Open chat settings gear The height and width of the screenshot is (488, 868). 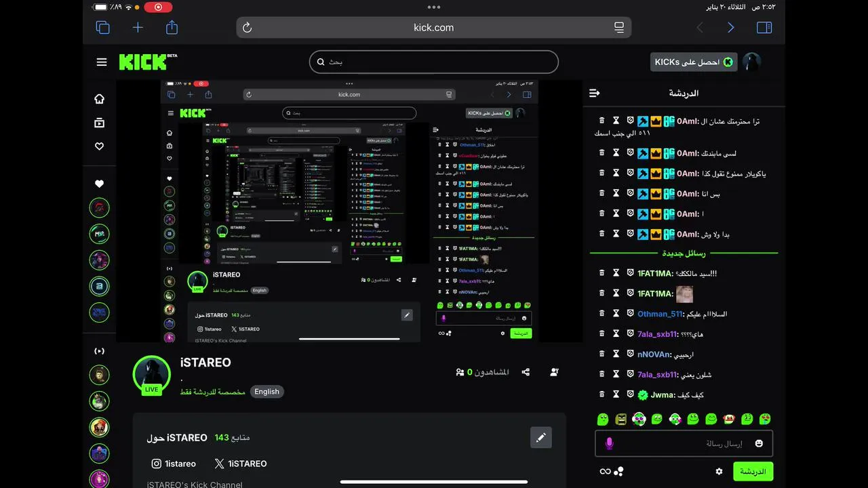719,471
